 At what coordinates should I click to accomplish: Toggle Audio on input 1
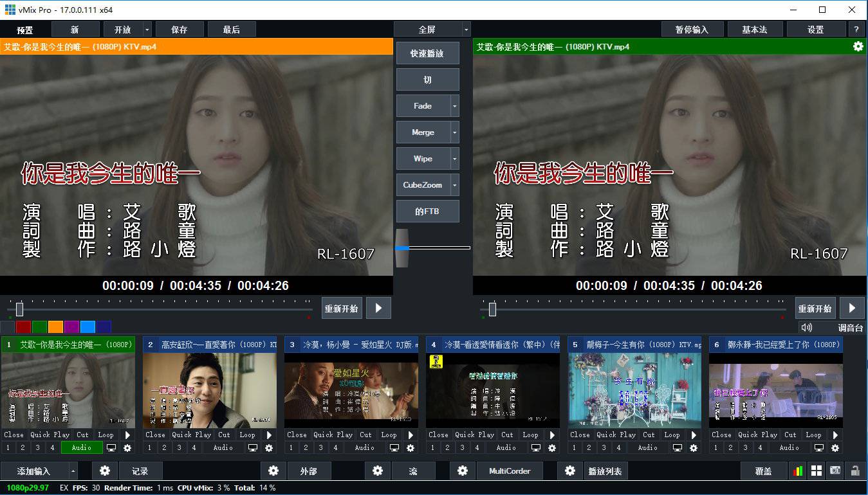(x=82, y=447)
